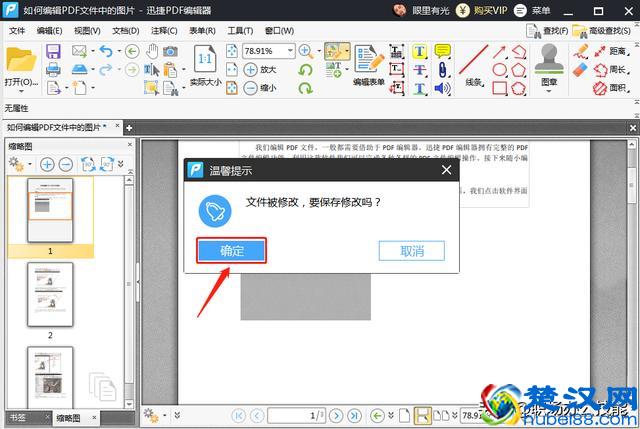640x429 pixels.
Task: Select the text selection tool
Action: [x=151, y=69]
